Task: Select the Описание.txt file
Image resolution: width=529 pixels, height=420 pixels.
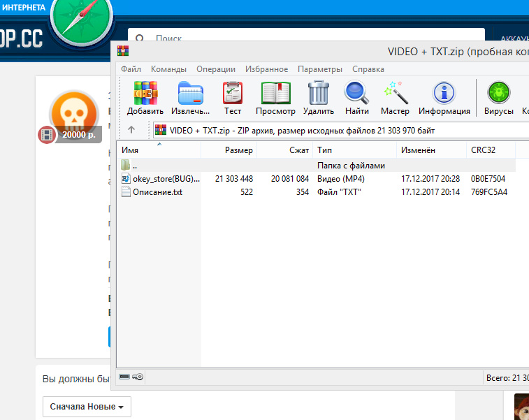Action: 157,192
